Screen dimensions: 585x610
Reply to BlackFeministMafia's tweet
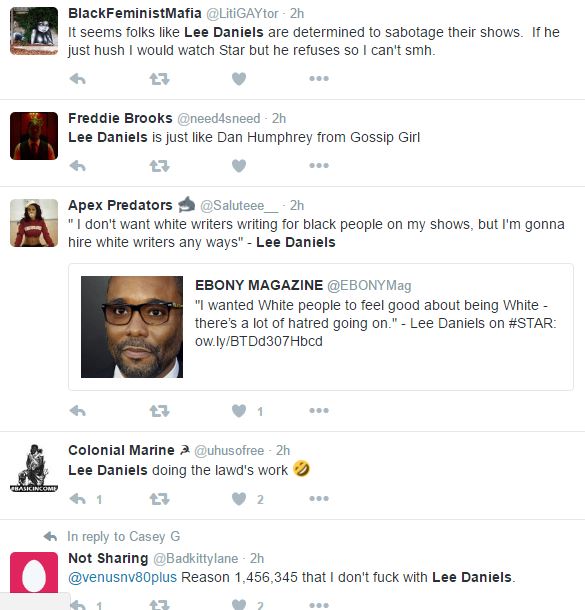tap(77, 79)
